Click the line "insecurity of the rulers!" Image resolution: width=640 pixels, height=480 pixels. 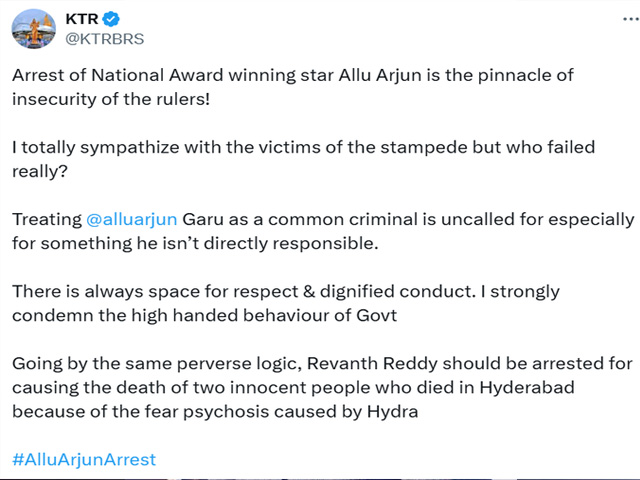111,99
